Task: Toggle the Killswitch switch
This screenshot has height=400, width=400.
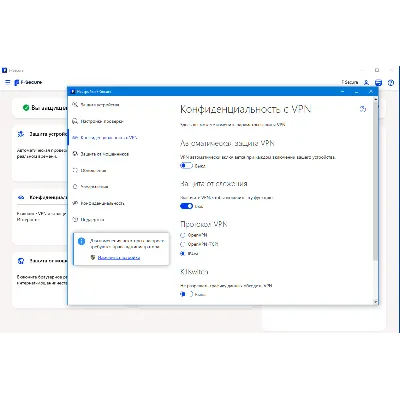Action: pos(186,294)
